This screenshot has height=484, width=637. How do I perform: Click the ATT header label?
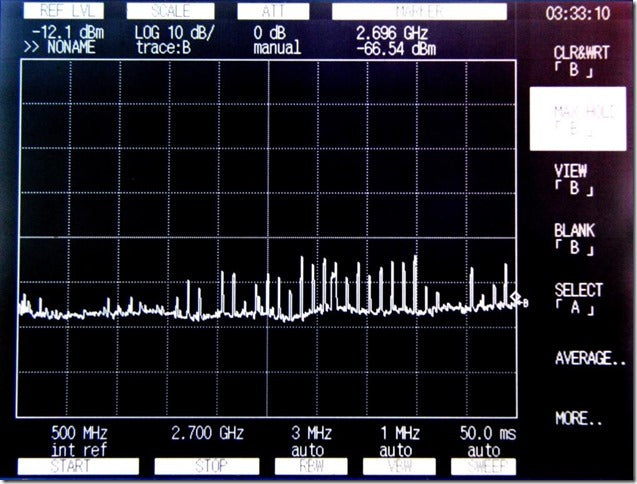pyautogui.click(x=273, y=12)
